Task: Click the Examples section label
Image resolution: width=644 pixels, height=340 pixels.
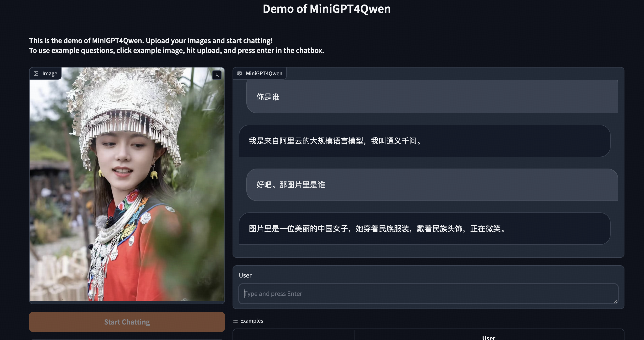Action: [x=251, y=320]
